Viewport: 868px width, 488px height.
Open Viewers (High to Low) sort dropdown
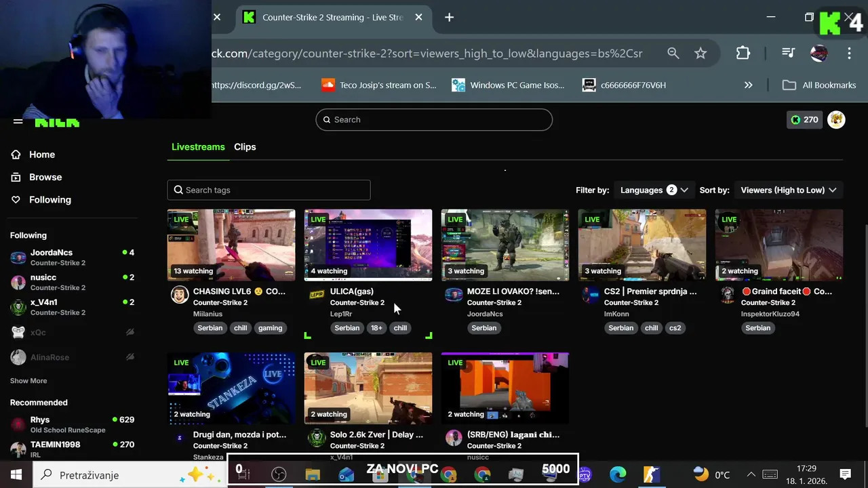pos(788,190)
